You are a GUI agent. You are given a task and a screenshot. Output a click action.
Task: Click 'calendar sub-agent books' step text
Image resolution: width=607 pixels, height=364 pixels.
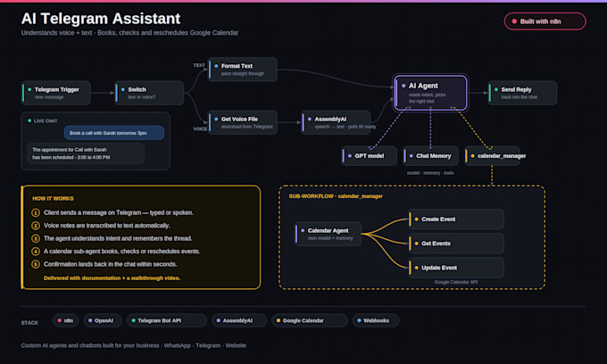(x=122, y=252)
